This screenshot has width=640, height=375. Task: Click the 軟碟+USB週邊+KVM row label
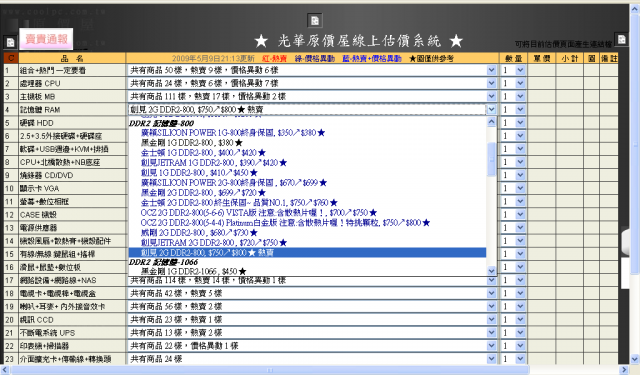(64, 149)
